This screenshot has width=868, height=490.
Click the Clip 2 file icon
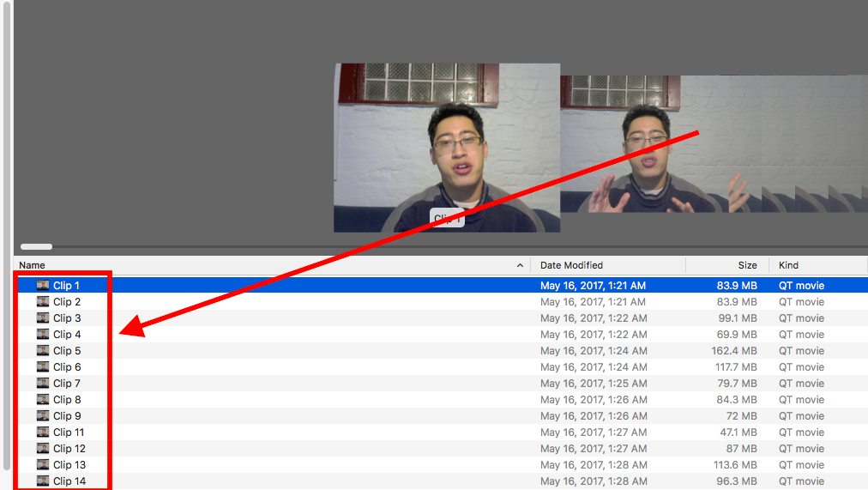click(43, 301)
